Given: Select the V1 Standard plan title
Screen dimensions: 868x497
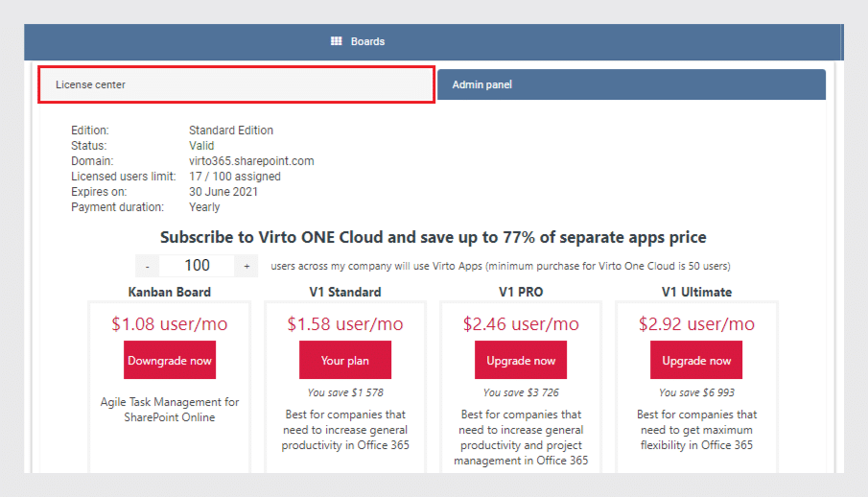Looking at the screenshot, I should [345, 292].
